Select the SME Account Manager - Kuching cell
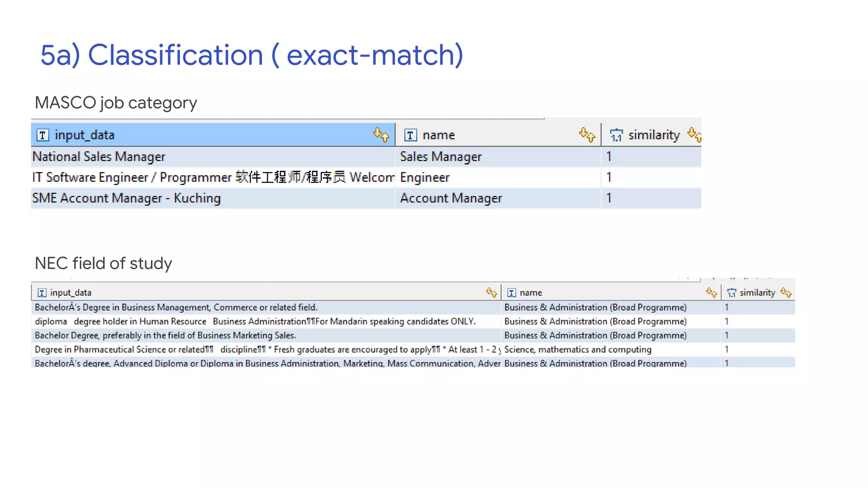 213,198
